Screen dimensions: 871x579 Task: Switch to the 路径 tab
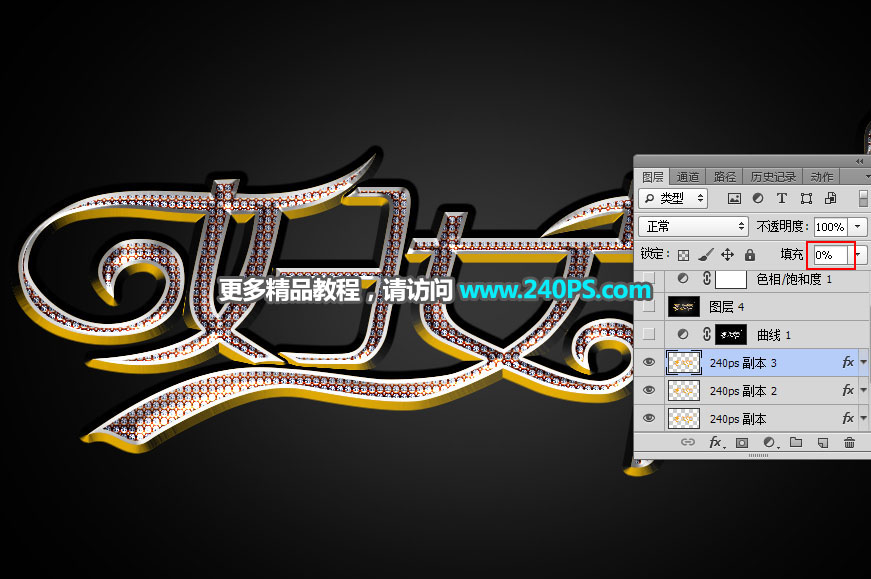coord(724,177)
